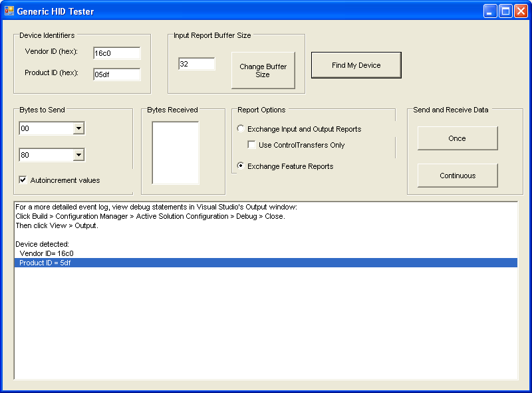
Task: Click the Change Buffer Size button
Action: point(263,70)
